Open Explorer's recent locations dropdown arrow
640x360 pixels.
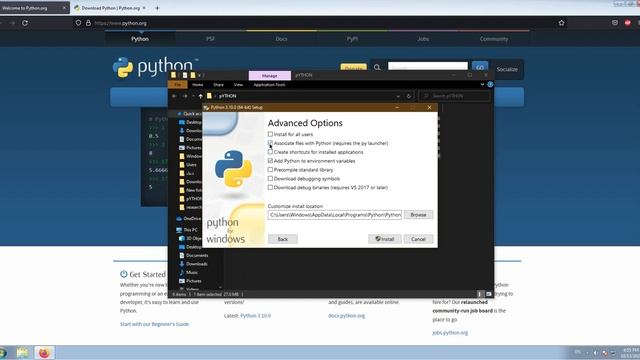pos(193,96)
